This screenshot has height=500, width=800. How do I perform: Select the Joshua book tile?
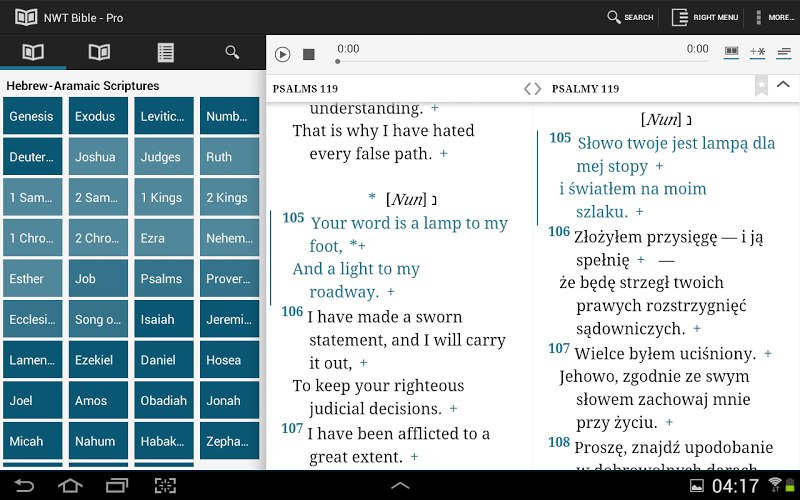point(98,157)
